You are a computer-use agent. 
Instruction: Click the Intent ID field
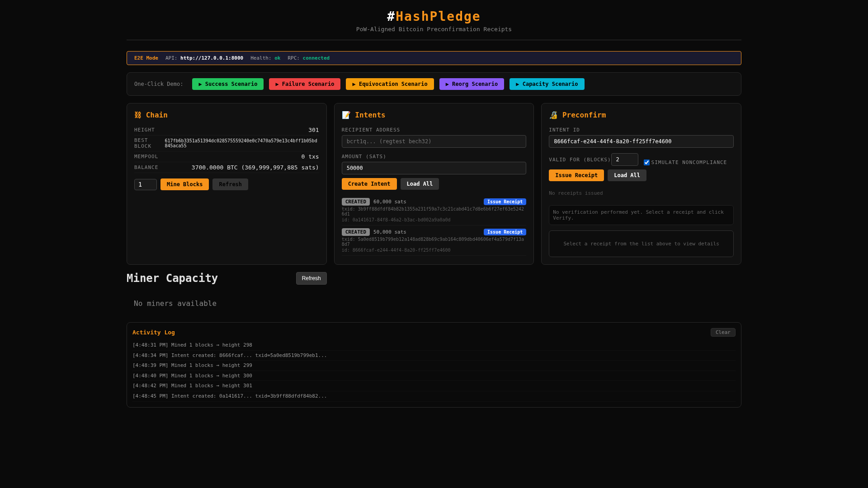point(641,141)
